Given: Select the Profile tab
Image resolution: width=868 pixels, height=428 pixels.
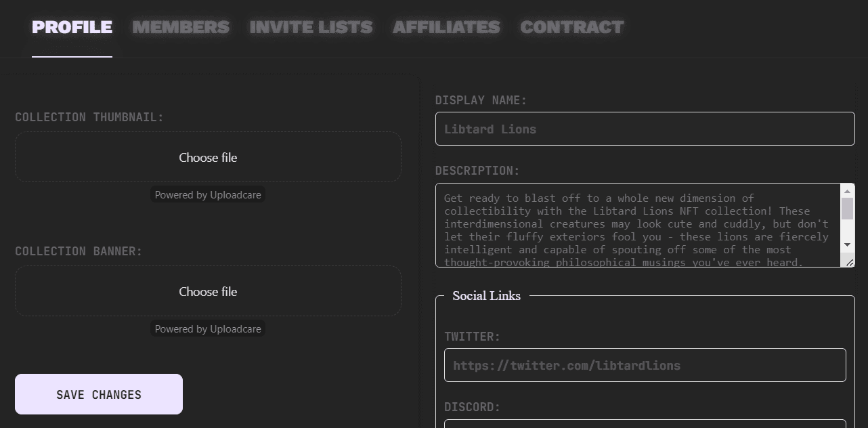Looking at the screenshot, I should coord(72,27).
